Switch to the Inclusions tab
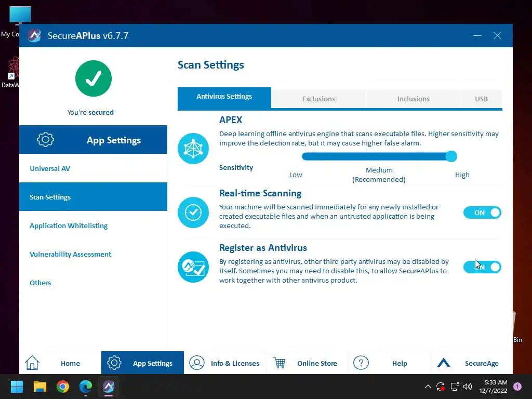The height and width of the screenshot is (399, 532). coord(413,99)
